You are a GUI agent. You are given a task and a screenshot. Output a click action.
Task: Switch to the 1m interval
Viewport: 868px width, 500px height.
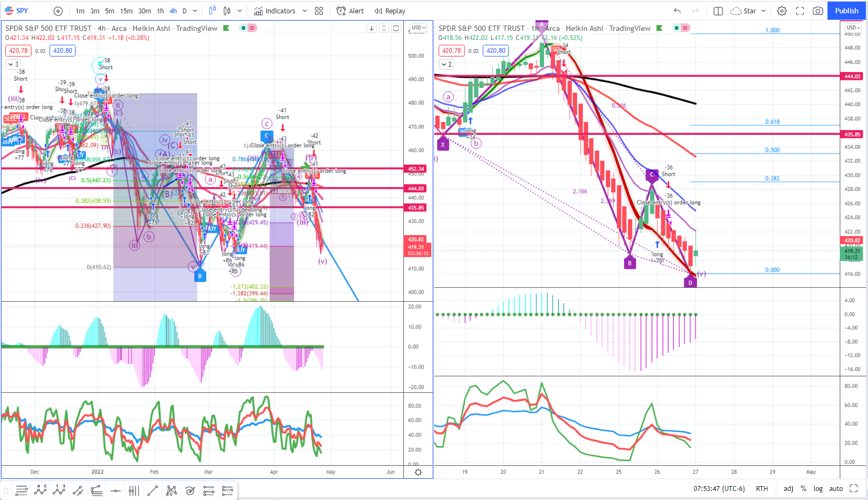coord(80,11)
